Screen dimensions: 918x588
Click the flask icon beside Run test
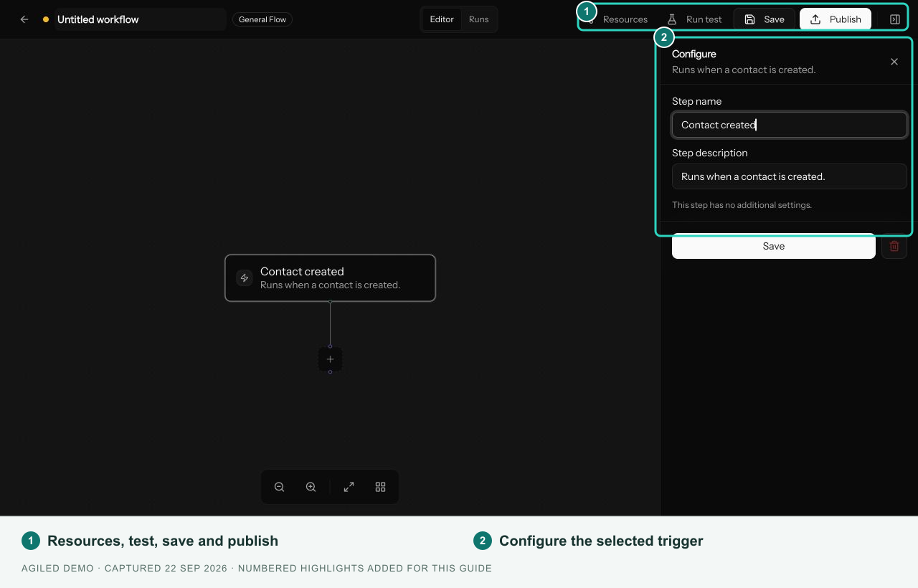tap(672, 19)
